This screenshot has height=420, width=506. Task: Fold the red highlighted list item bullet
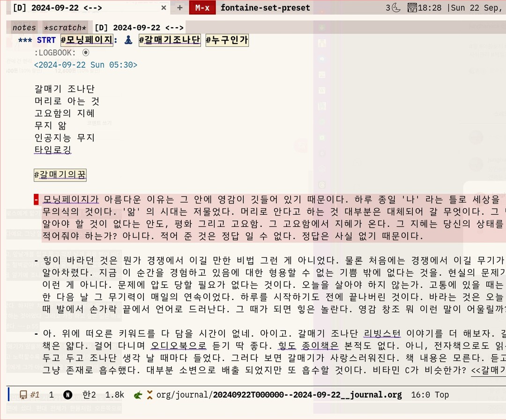coord(37,200)
